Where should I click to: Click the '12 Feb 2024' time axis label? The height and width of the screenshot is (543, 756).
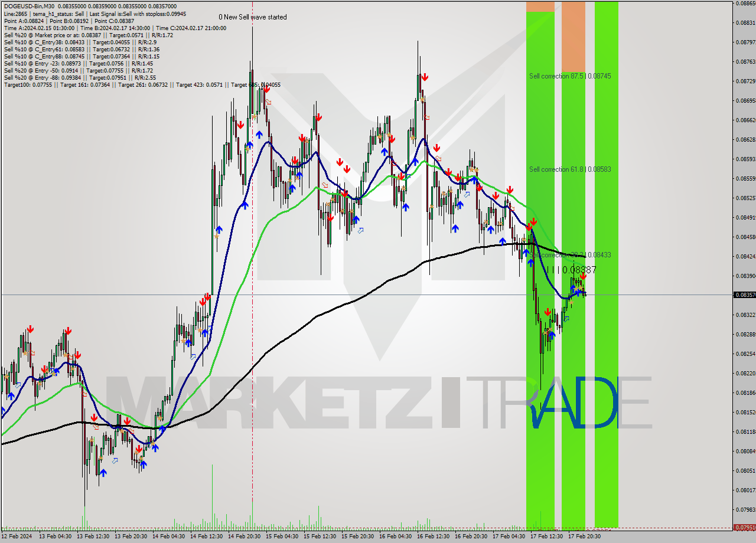click(18, 537)
